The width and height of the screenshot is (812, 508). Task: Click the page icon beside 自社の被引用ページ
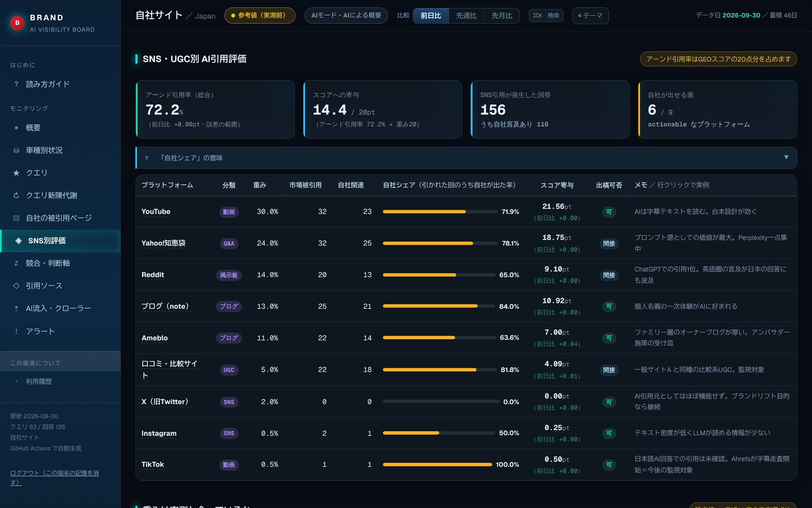click(16, 218)
